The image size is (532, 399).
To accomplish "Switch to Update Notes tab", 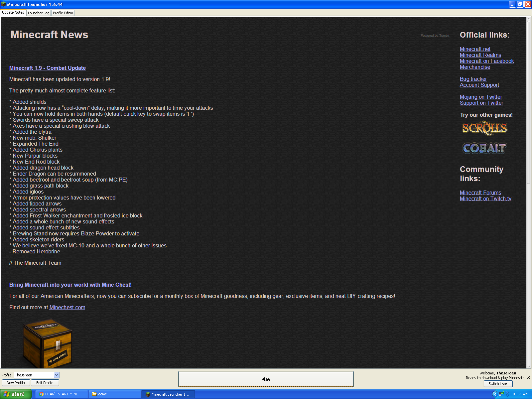I will click(x=13, y=12).
